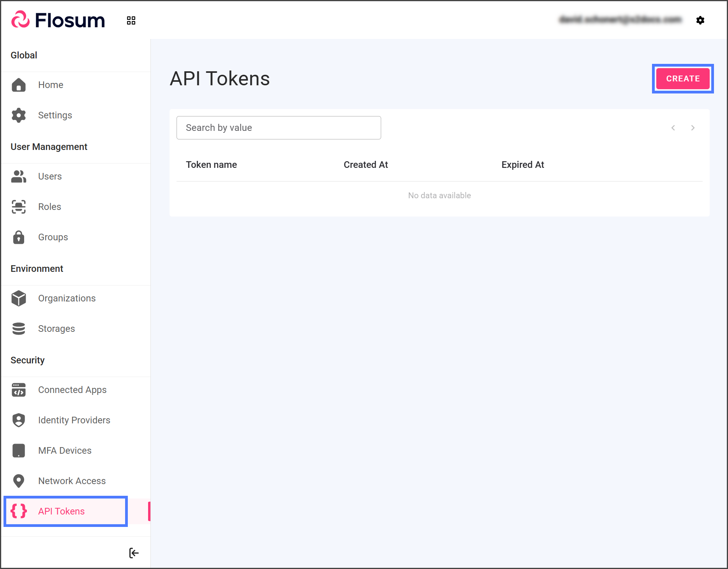Click the Organizations cube icon
The image size is (728, 569).
(19, 298)
